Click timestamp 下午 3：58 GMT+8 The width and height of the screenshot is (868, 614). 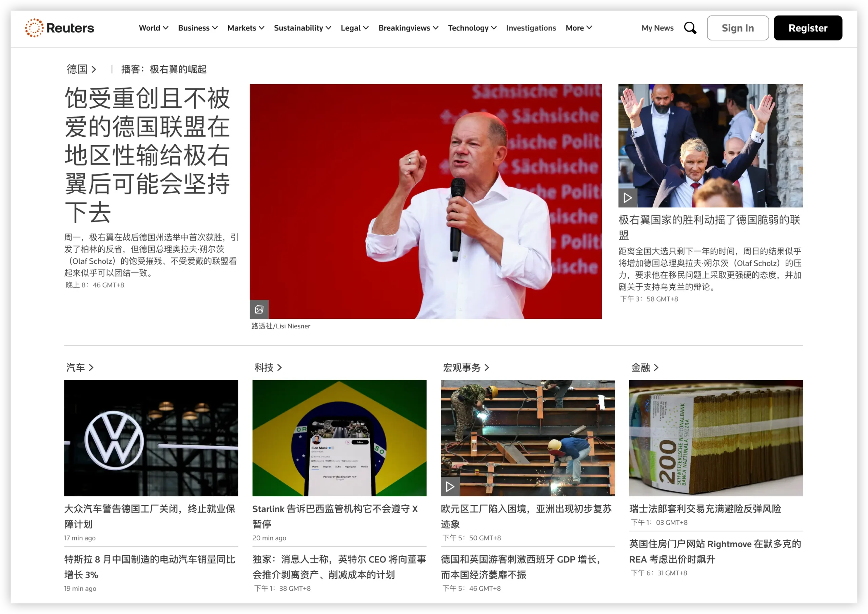pos(649,299)
